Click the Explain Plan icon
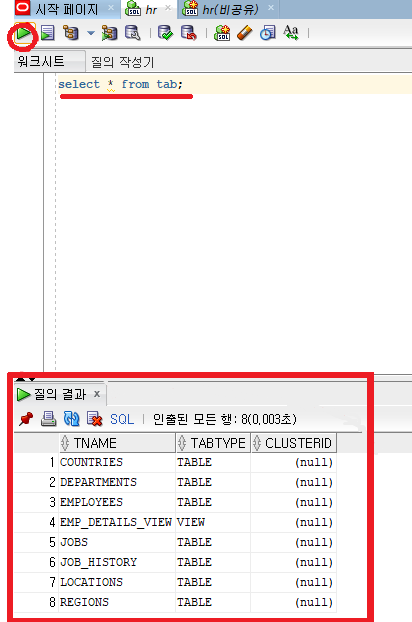Image resolution: width=412 pixels, height=622 pixels. (x=71, y=33)
